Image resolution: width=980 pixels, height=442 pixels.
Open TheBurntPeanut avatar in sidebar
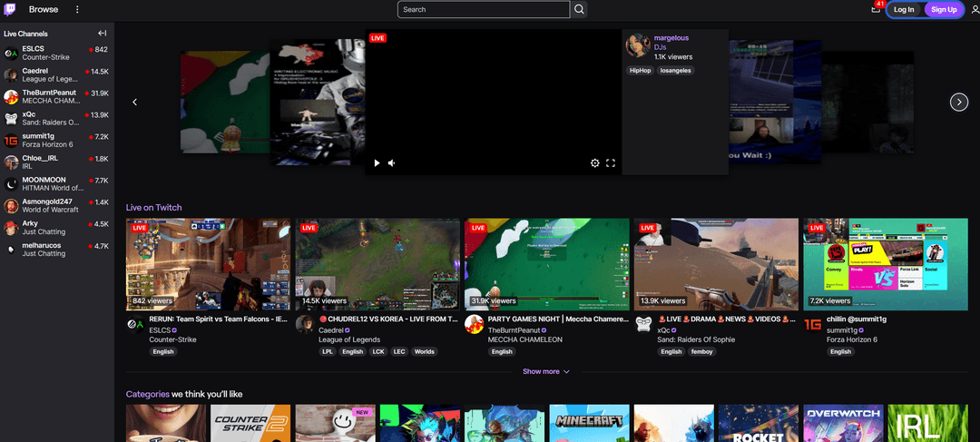11,97
